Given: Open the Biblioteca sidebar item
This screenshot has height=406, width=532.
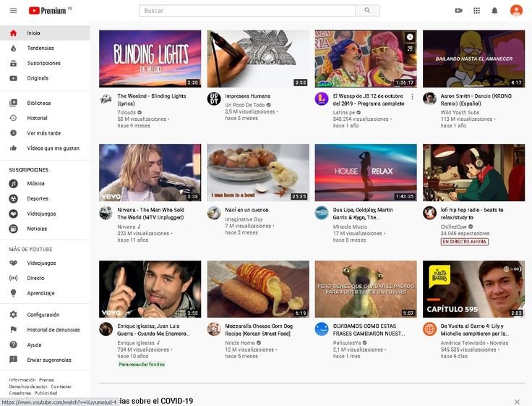Looking at the screenshot, I should click(45, 103).
